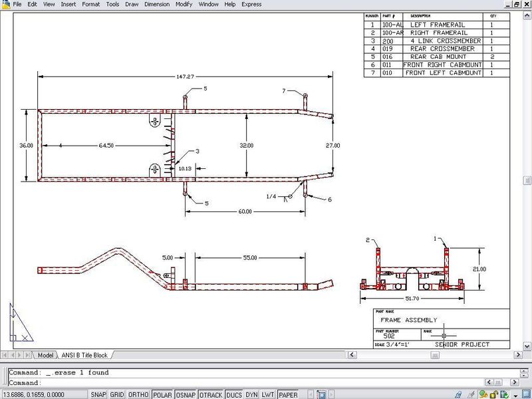The height and width of the screenshot is (399, 532).
Task: Enable ORTHO mode in status bar
Action: tap(138, 394)
